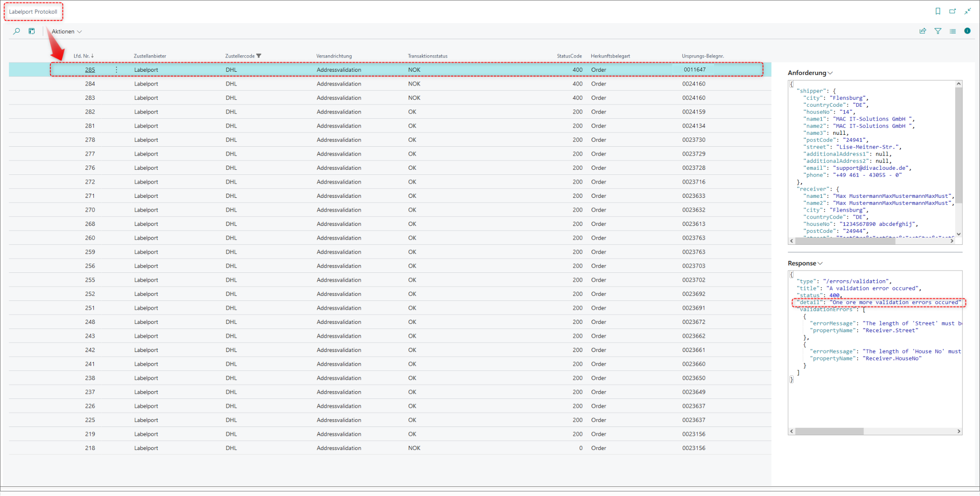The width and height of the screenshot is (980, 496).
Task: Select row with Lfd. Nr. 226
Action: tap(390, 406)
